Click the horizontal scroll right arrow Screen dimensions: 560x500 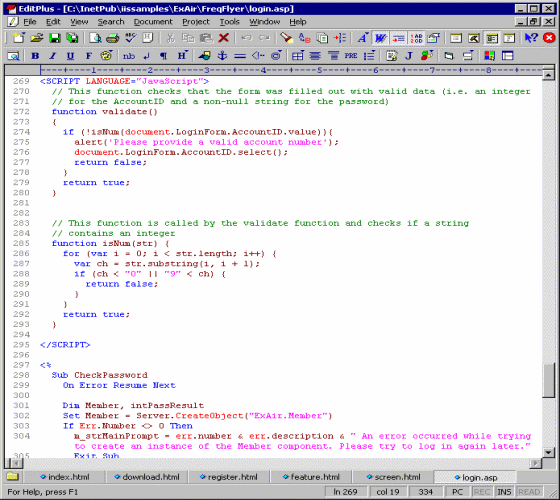pos(535,464)
